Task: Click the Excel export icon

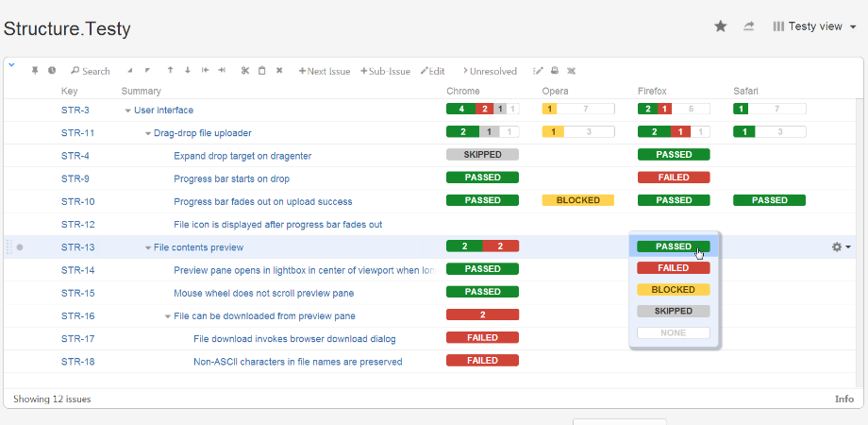Action: coord(572,71)
